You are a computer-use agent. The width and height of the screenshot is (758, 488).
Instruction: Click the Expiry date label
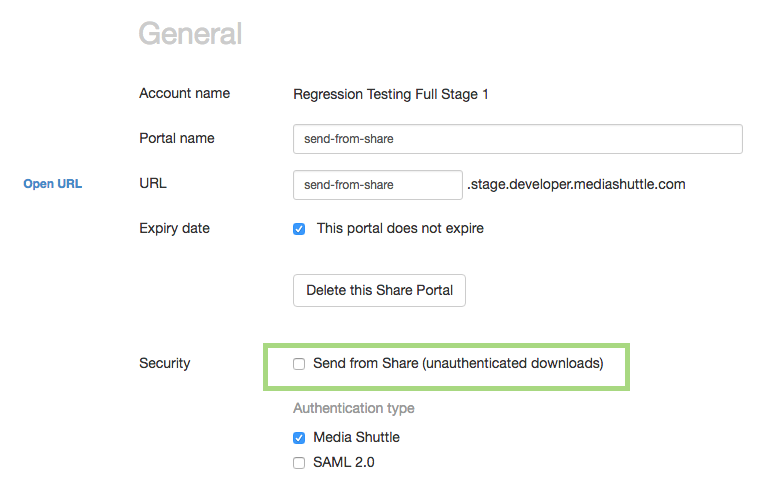(174, 228)
